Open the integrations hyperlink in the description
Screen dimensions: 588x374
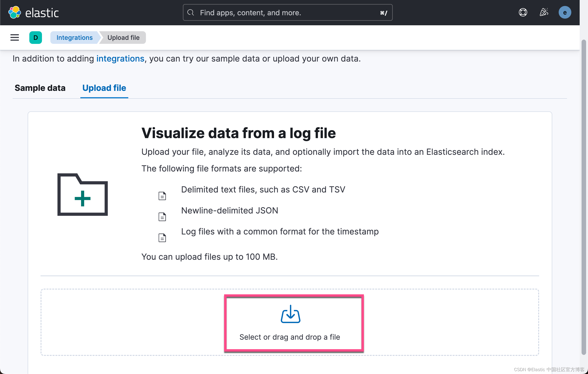tap(120, 59)
